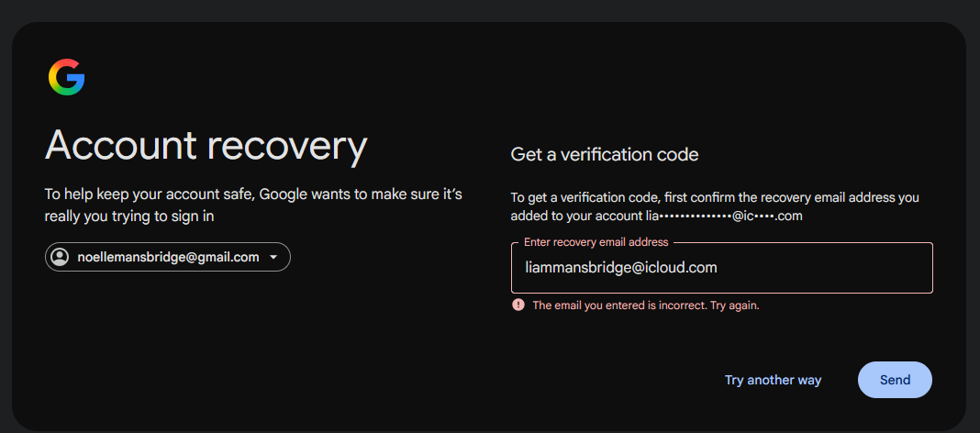The height and width of the screenshot is (433, 980).
Task: Click the 'To help keep your account safe' paragraph
Action: pyautogui.click(x=254, y=205)
